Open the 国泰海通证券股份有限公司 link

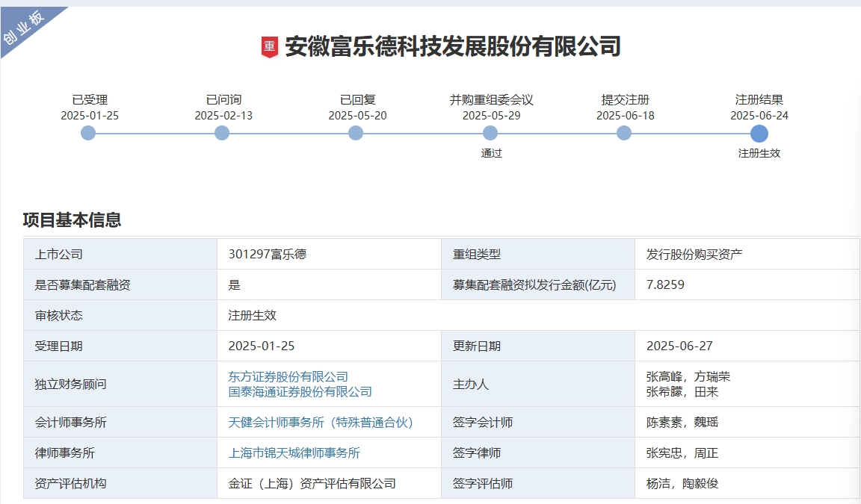(300, 391)
